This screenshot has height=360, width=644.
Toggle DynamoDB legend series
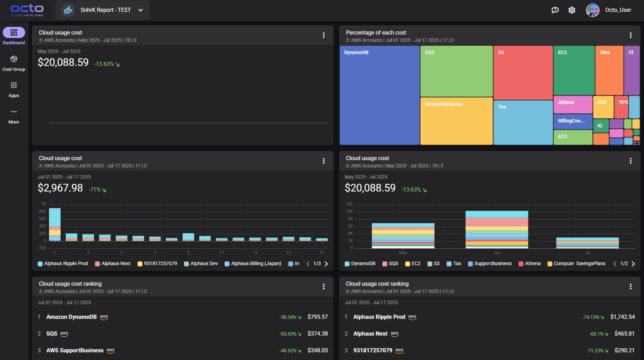click(360, 264)
